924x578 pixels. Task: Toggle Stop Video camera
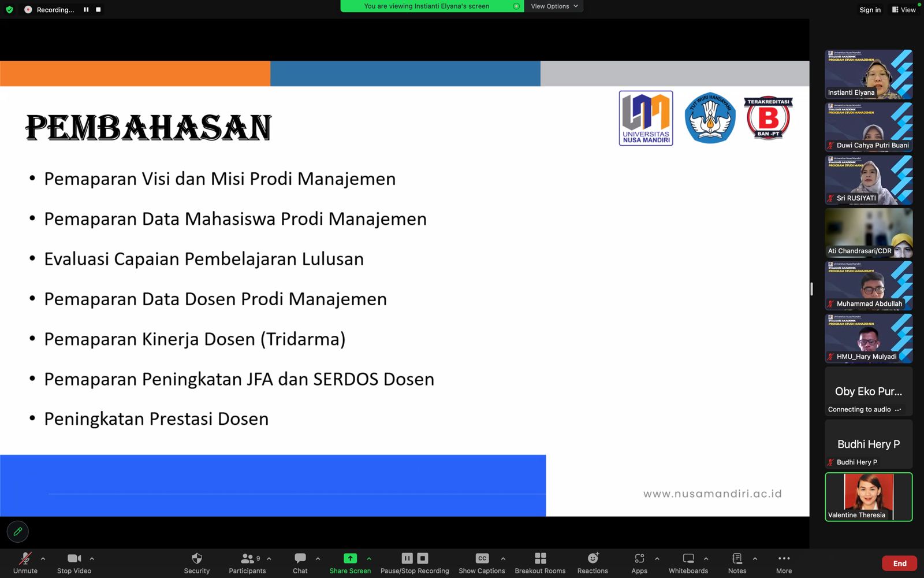click(74, 563)
